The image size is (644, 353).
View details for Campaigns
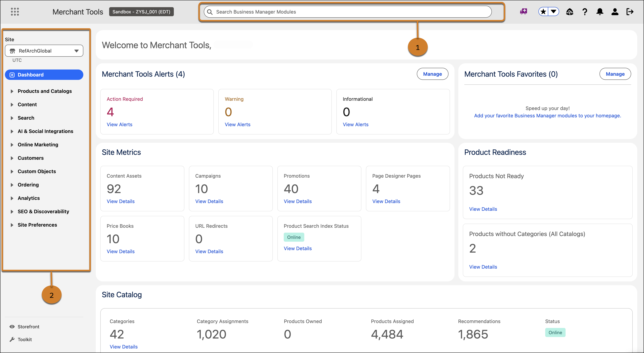209,201
